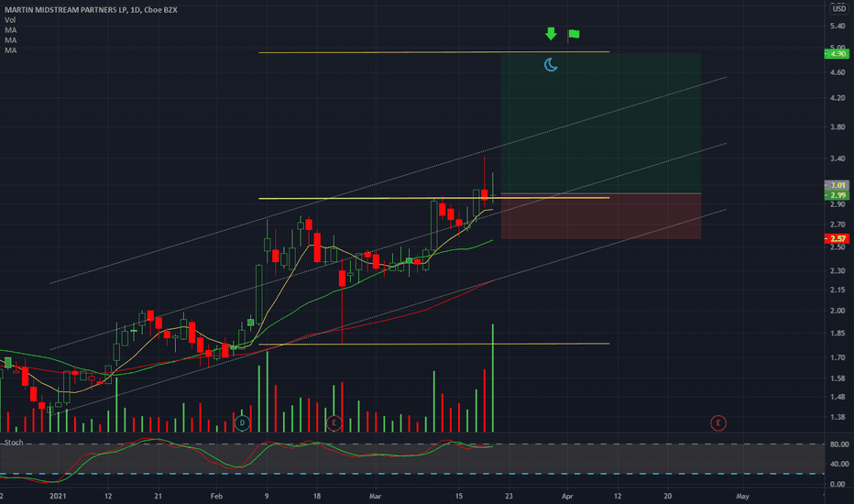This screenshot has width=854, height=504.
Task: Open the March earnings E marker
Action: (x=334, y=422)
